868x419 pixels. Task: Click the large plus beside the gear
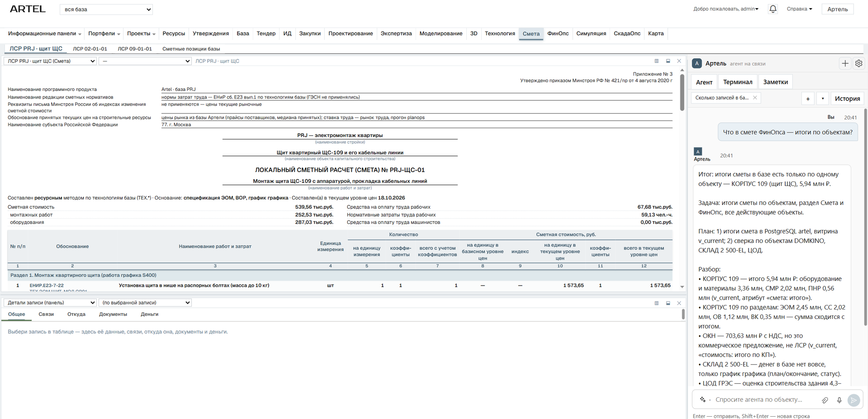(x=845, y=63)
